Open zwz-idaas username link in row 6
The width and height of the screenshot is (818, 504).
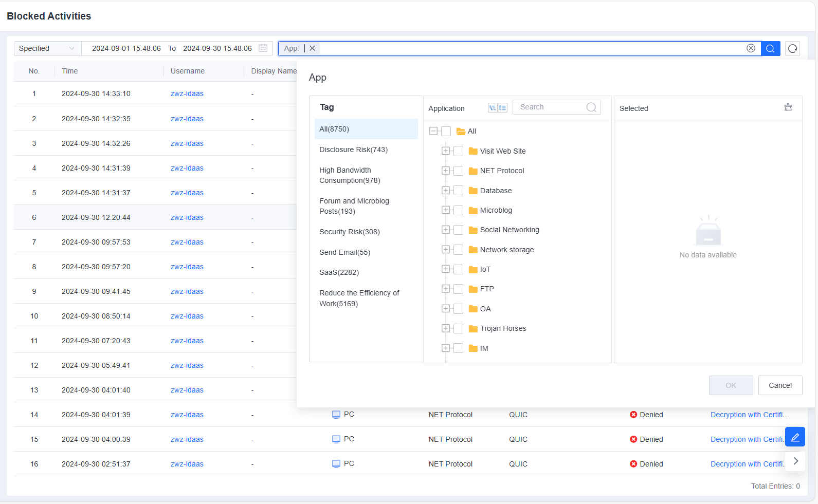tap(187, 217)
